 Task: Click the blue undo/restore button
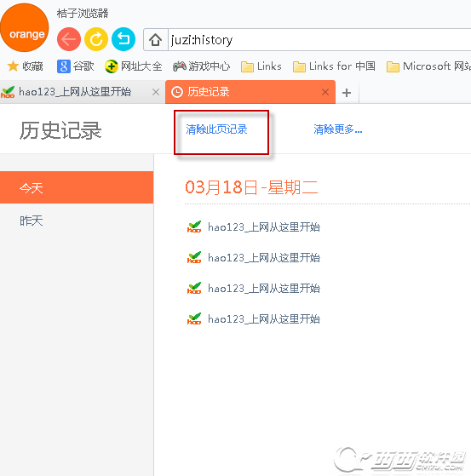[123, 39]
